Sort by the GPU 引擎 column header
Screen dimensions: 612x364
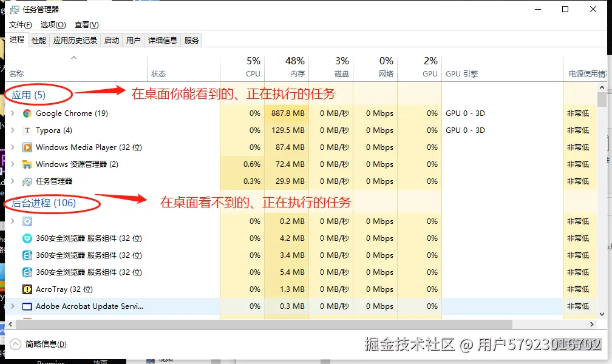(x=502, y=68)
